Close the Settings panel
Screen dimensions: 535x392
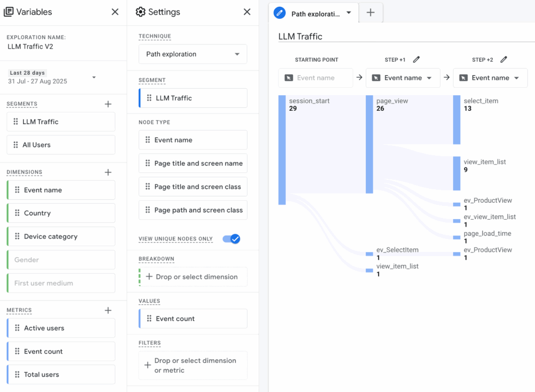coord(247,12)
